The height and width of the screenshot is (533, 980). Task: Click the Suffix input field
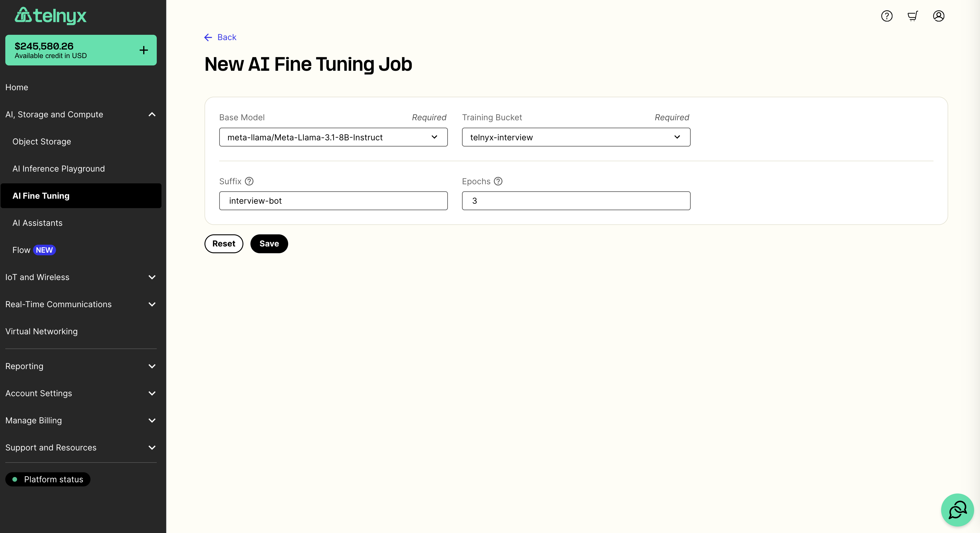333,201
